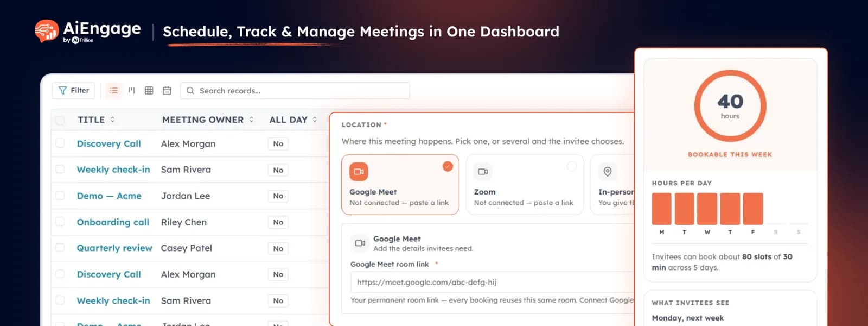
Task: Click the No badge in Quarterly review row
Action: 278,248
